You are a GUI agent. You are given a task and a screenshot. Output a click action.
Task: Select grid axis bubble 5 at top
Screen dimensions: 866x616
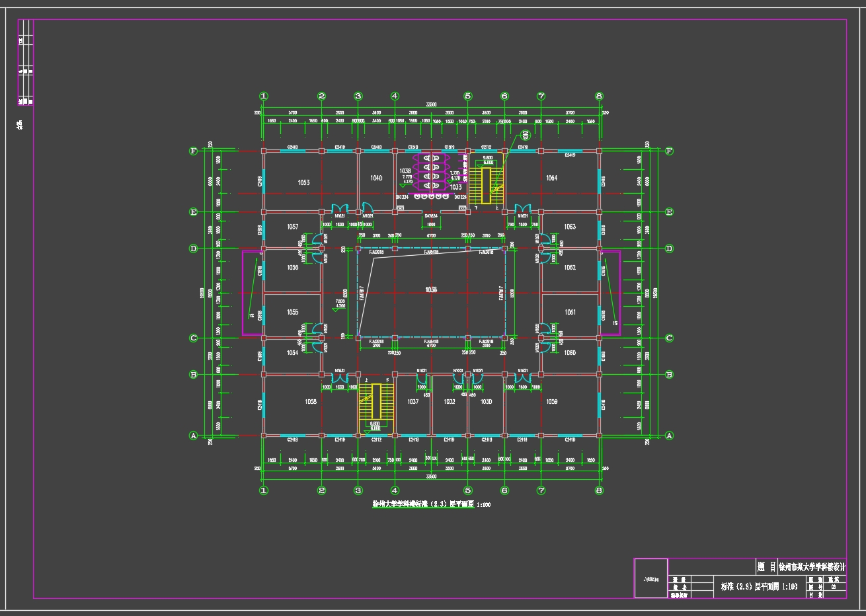click(x=468, y=96)
